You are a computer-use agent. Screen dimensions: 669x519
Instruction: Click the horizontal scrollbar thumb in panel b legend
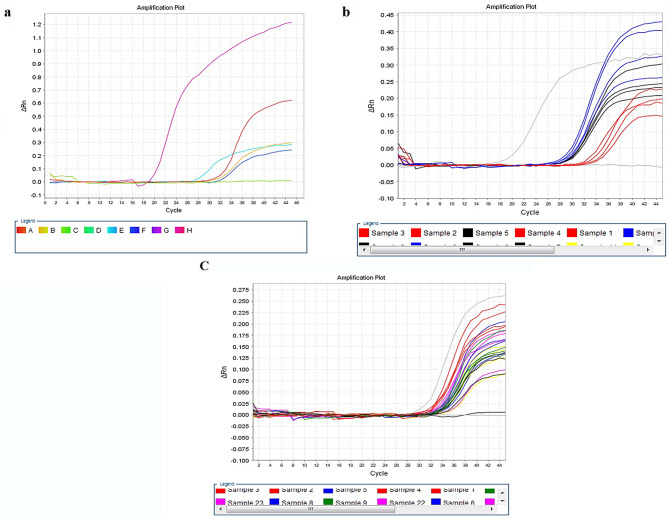[462, 250]
